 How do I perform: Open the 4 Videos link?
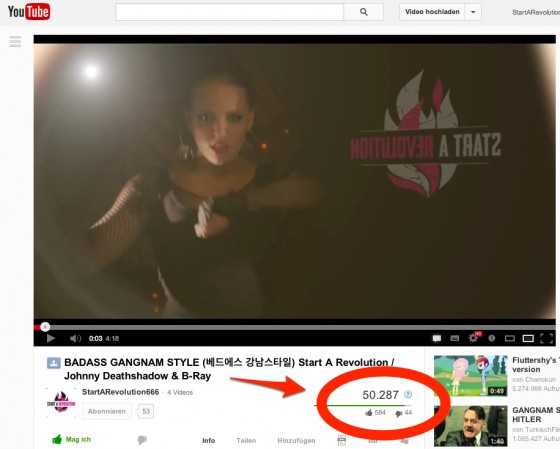tap(180, 392)
